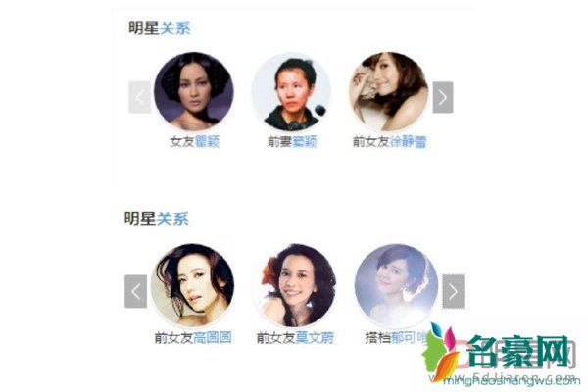Show previous stars in the lower carousel
Viewport: 588px width, 392px height.
point(136,291)
